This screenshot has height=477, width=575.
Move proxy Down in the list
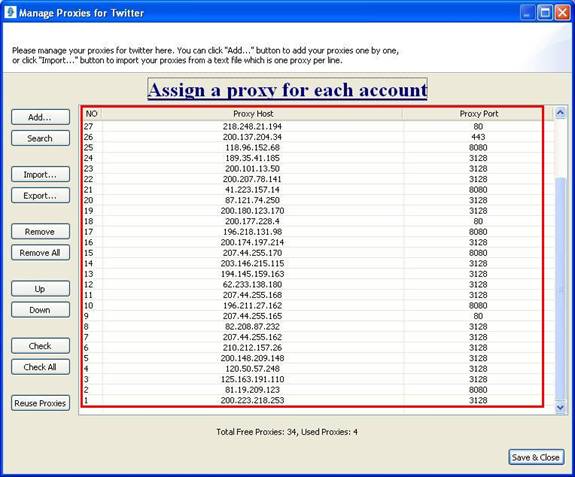point(40,310)
